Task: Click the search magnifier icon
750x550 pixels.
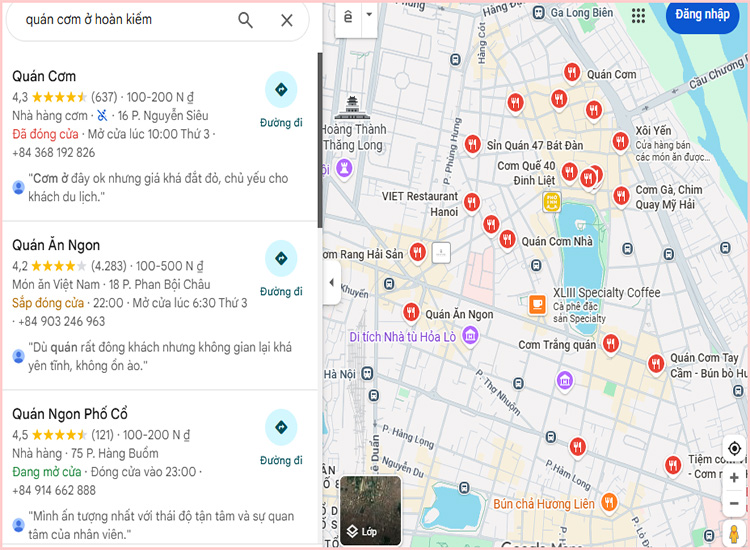Action: pos(245,20)
